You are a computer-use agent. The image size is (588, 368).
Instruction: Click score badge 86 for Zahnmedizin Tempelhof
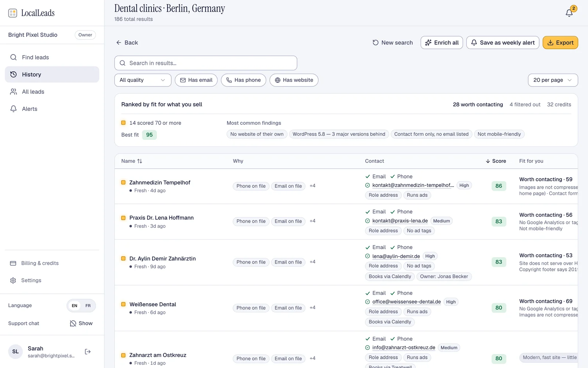tap(499, 186)
